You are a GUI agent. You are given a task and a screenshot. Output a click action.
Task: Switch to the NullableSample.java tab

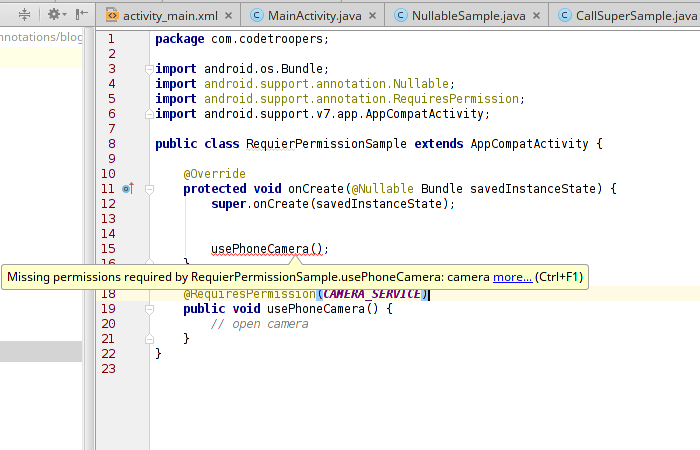coord(469,16)
